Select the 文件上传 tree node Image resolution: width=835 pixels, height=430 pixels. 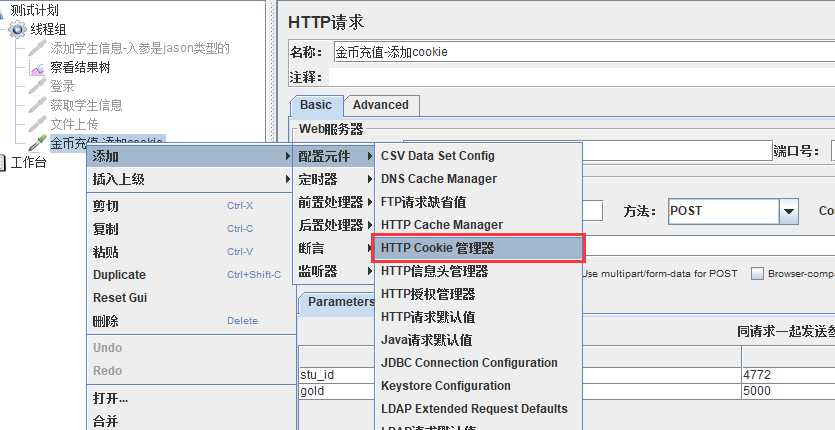74,124
